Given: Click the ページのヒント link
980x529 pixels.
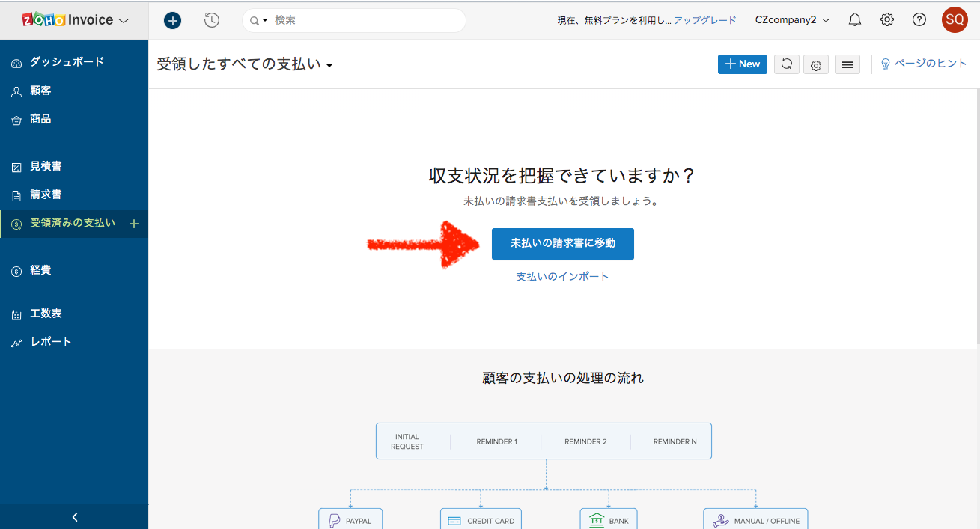Looking at the screenshot, I should [931, 64].
